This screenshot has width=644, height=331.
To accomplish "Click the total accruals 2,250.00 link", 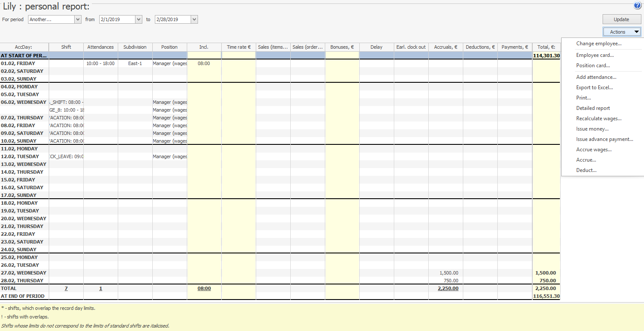I will click(448, 288).
